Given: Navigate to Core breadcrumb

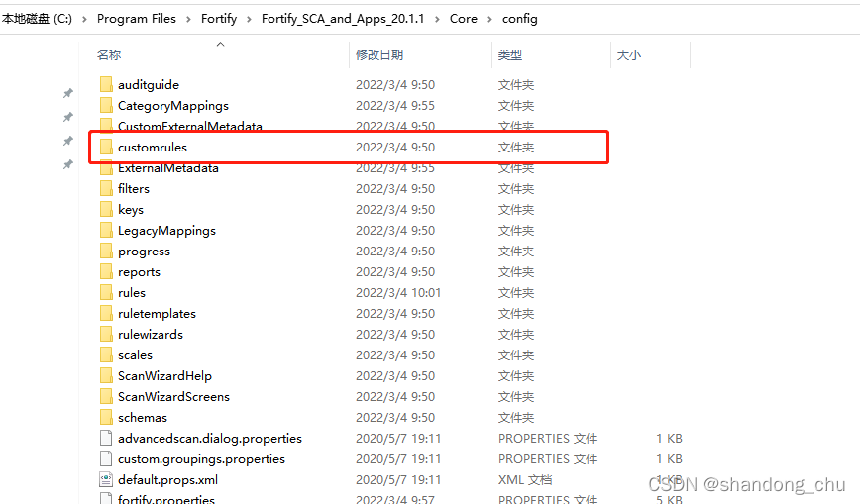Looking at the screenshot, I should (x=464, y=19).
